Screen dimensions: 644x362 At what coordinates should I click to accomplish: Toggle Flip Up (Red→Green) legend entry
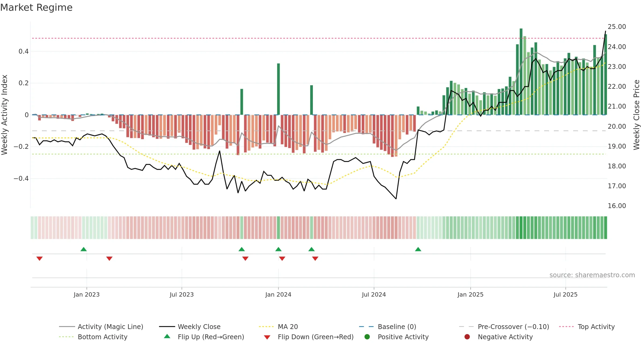pos(204,337)
